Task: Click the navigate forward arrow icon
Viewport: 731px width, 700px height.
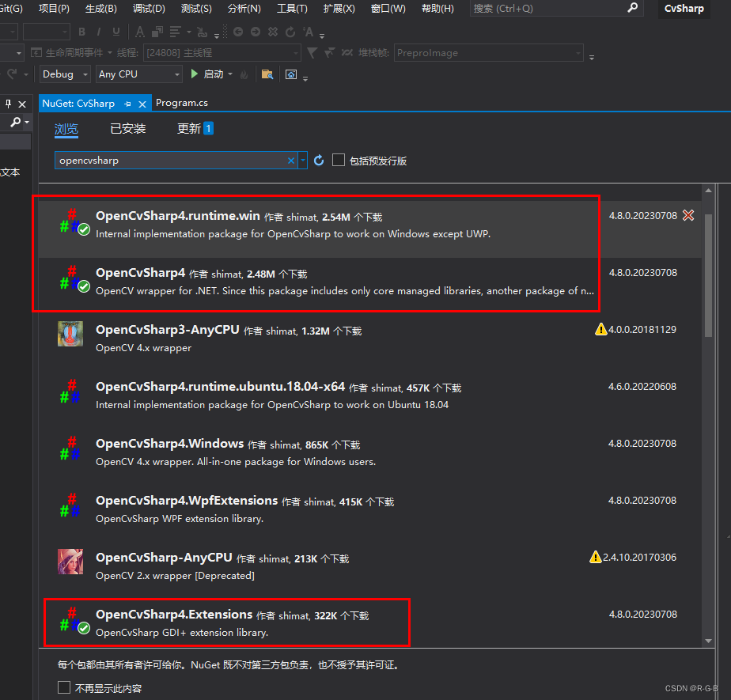Action: click(256, 32)
